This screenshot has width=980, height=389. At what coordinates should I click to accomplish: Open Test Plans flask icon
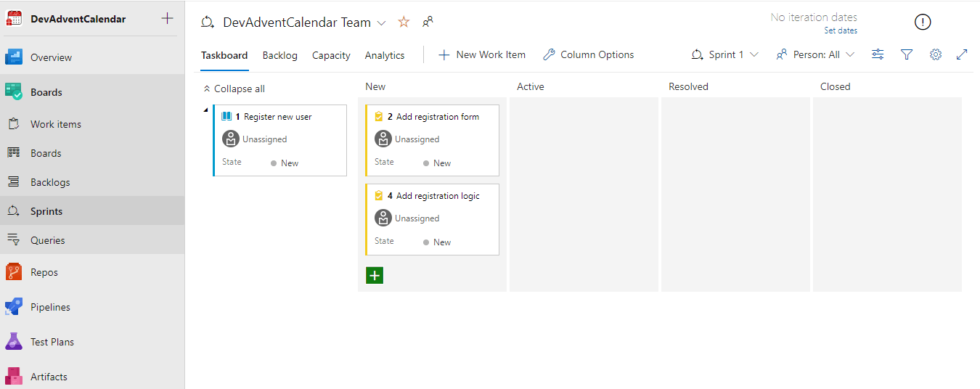tap(14, 342)
